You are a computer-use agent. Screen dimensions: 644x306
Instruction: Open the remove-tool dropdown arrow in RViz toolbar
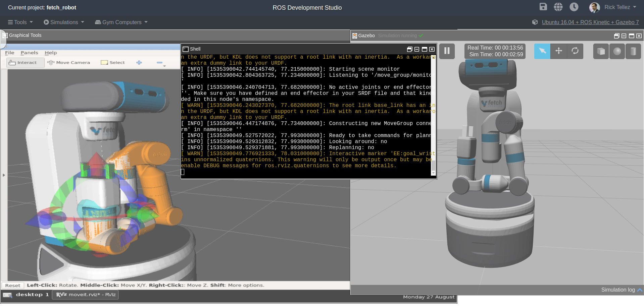coord(164,66)
